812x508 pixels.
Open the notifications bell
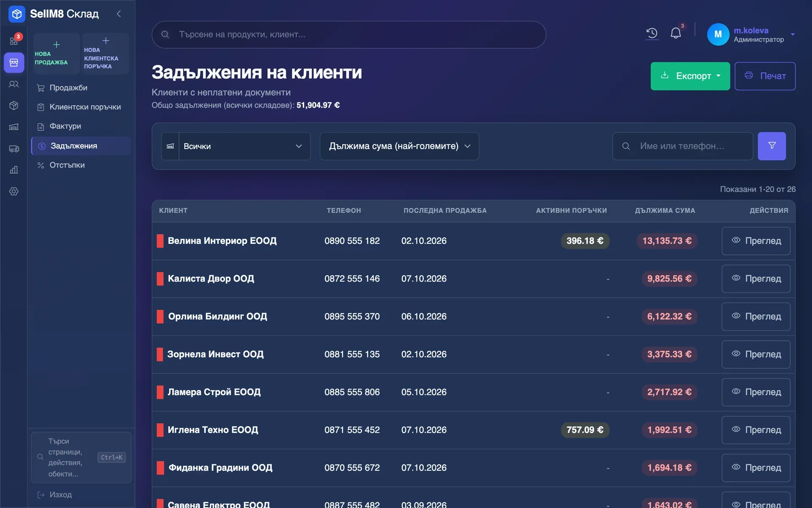(x=676, y=33)
